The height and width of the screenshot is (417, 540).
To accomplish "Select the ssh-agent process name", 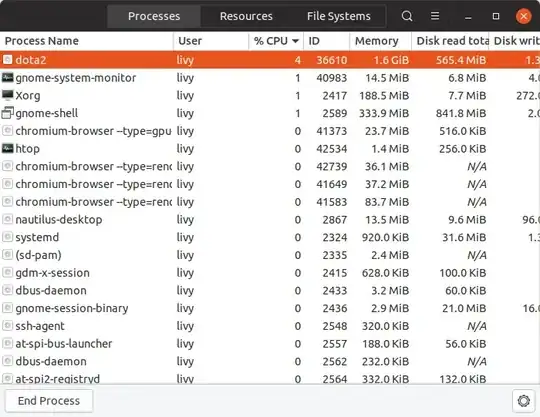I will (x=40, y=326).
